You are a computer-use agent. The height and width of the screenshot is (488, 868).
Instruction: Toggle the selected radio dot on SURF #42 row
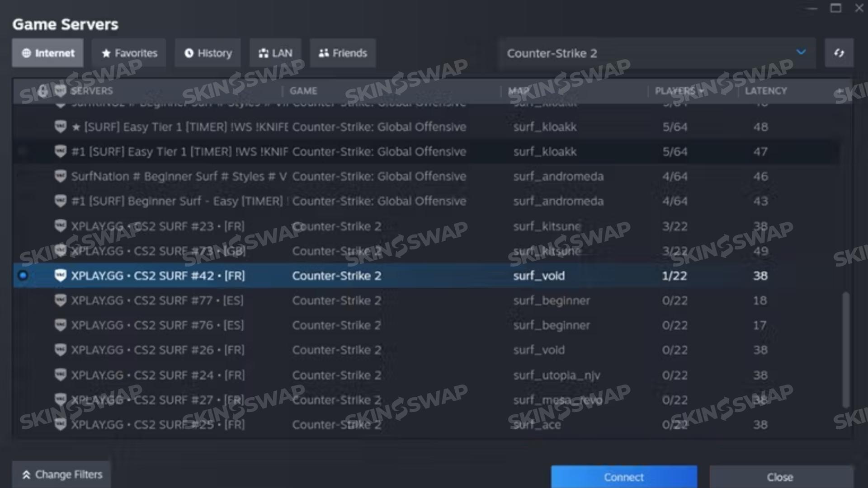pyautogui.click(x=23, y=276)
